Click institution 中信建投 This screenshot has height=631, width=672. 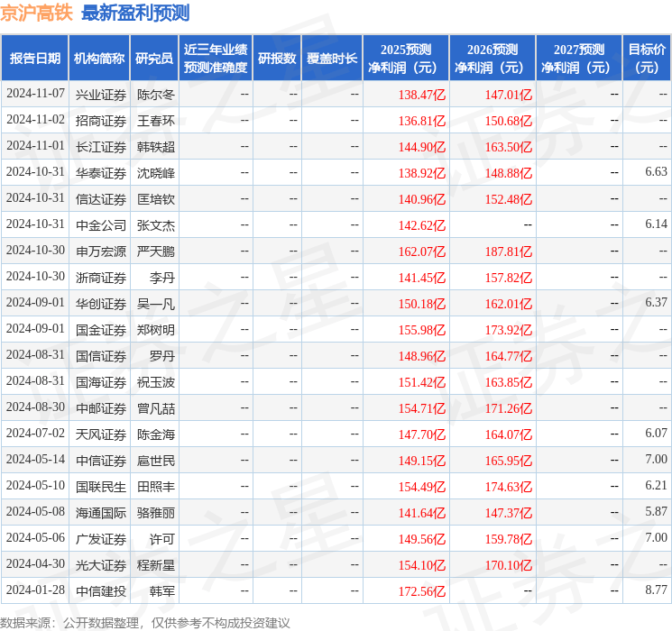[101, 590]
